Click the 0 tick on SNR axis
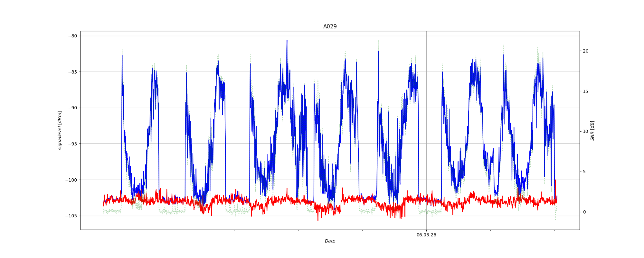The width and height of the screenshot is (644, 258). coord(584,212)
